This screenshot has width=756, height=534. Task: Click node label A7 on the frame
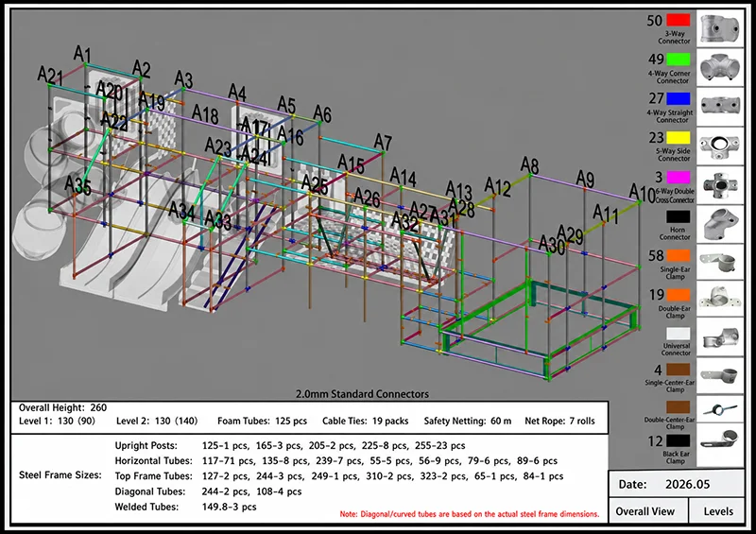tap(383, 143)
